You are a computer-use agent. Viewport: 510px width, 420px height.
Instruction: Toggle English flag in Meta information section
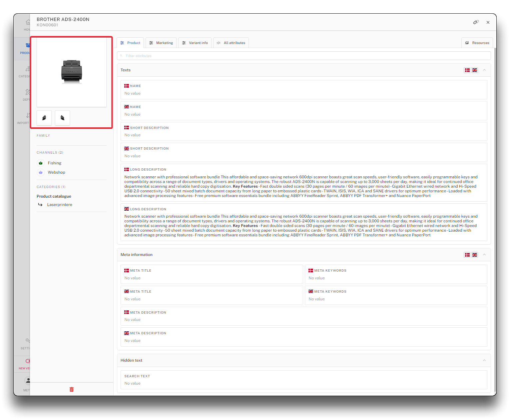475,255
